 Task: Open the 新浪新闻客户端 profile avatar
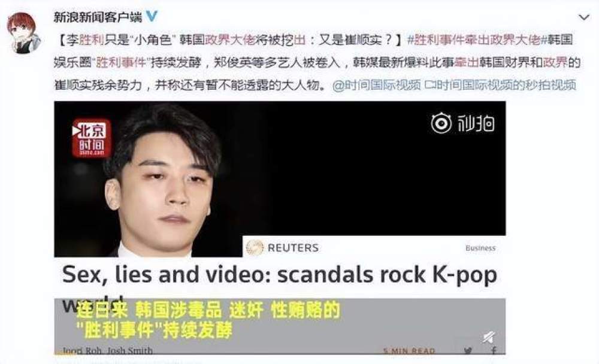pyautogui.click(x=23, y=32)
